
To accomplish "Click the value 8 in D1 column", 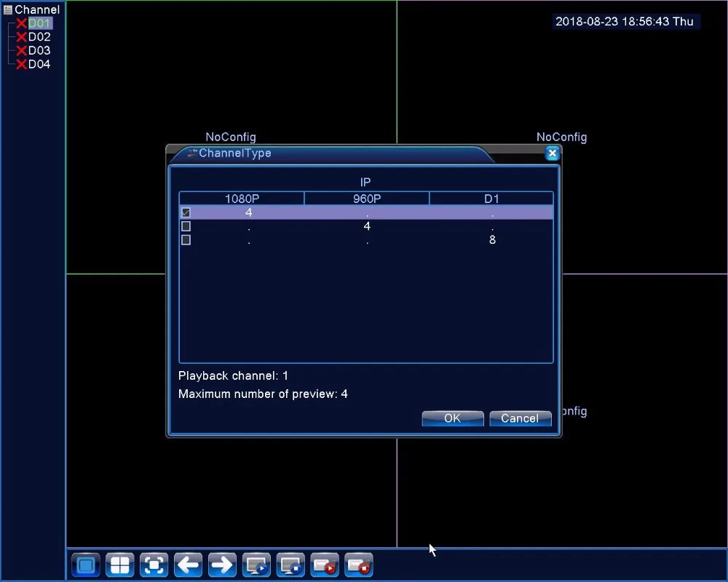I will point(492,240).
